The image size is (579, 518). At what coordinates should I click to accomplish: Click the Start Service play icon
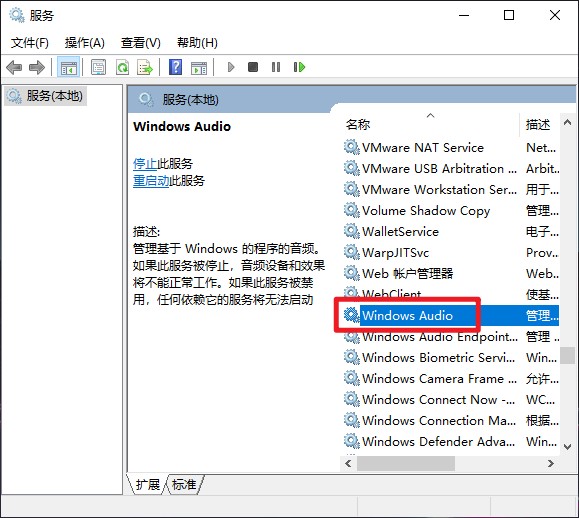[x=231, y=67]
